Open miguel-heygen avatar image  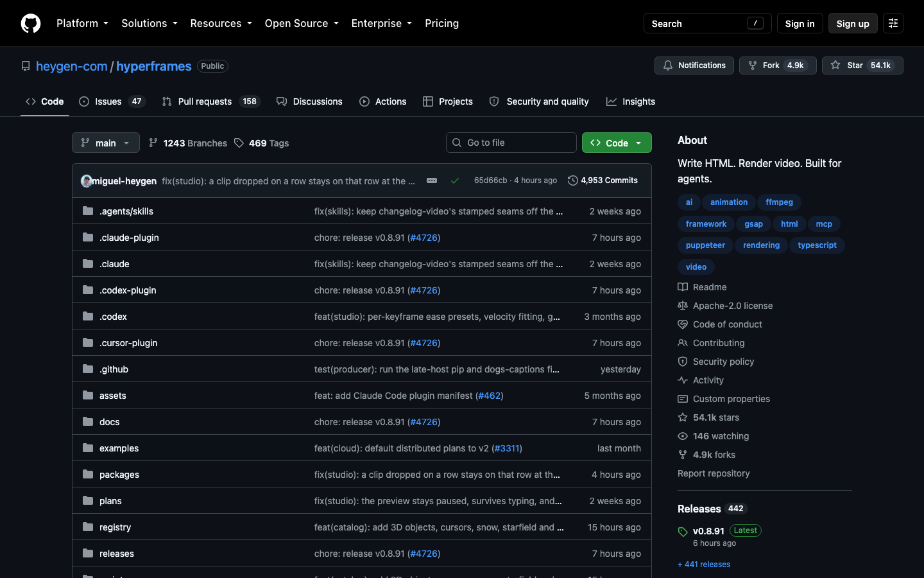87,180
